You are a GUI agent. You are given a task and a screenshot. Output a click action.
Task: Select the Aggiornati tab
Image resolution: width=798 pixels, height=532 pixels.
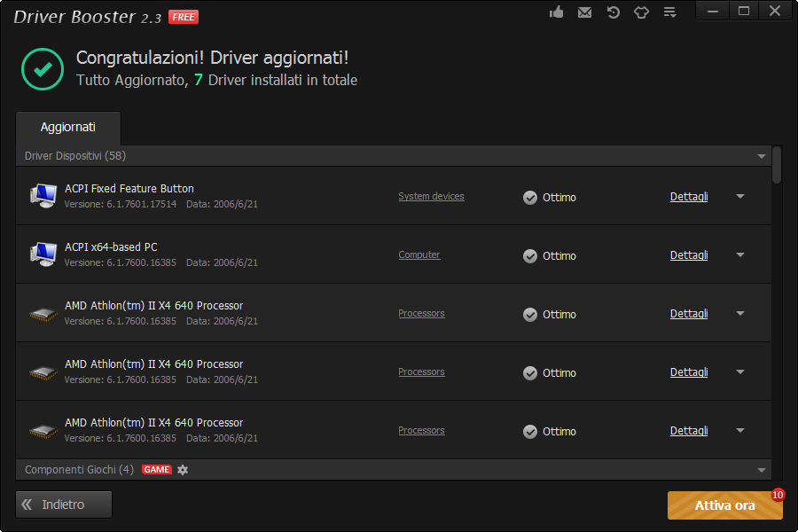tap(68, 128)
